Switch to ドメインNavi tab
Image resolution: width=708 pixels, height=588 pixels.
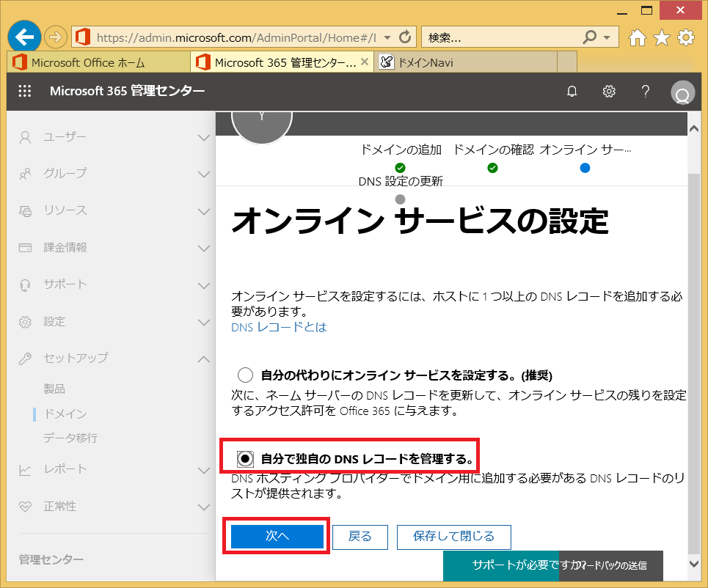[x=465, y=62]
